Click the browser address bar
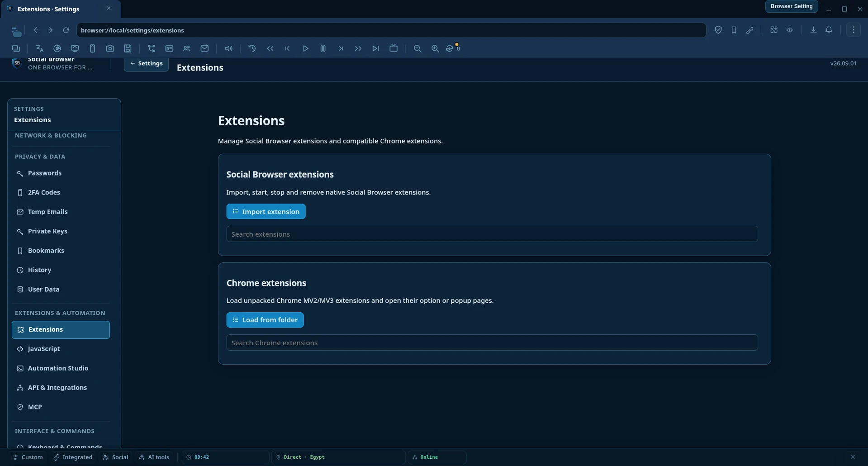The image size is (868, 466). [x=391, y=30]
